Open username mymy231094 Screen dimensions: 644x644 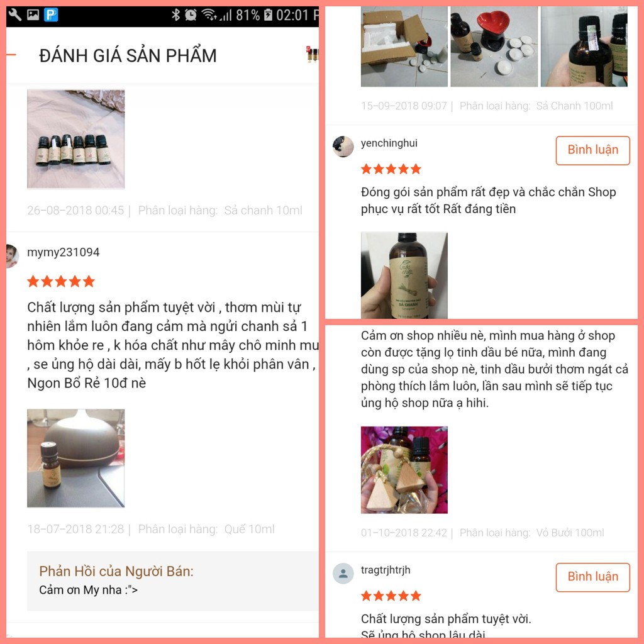click(64, 252)
